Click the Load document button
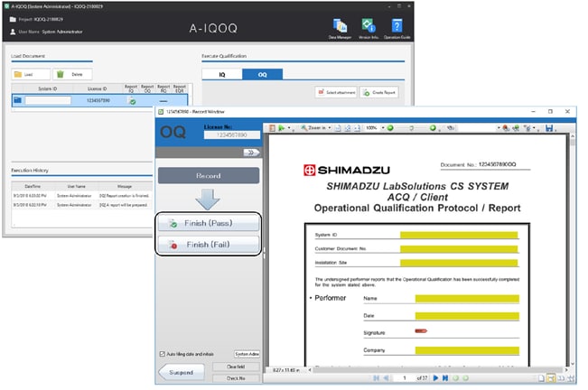This screenshot has height=390, width=588. point(31,74)
